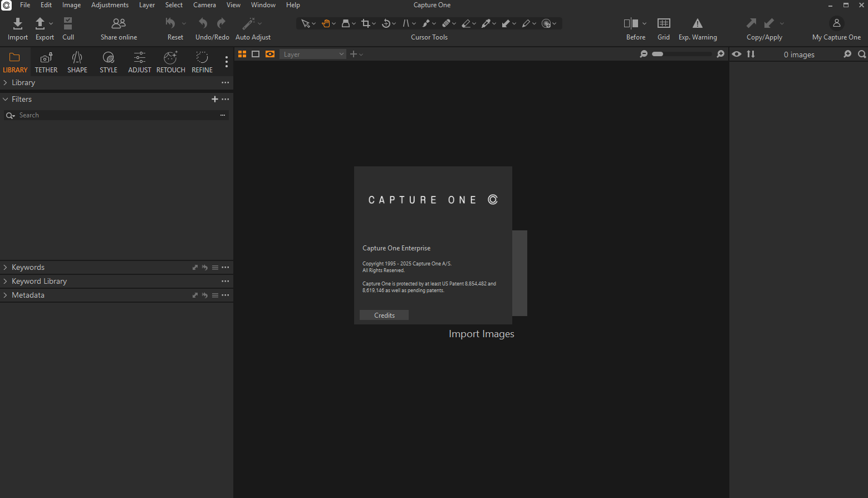Switch to the SHAPE tool tab
The image size is (868, 498).
(x=77, y=62)
